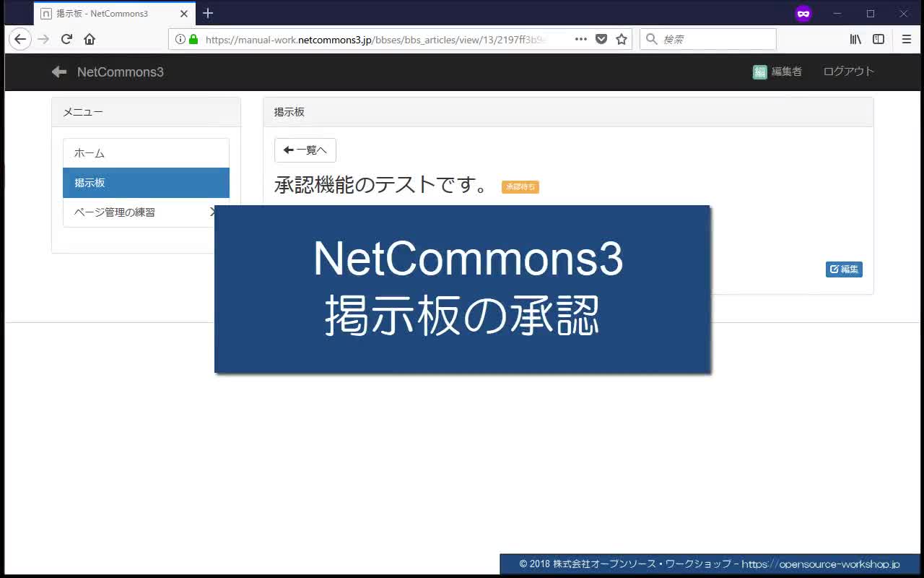Click the 編集 edit button

tap(844, 269)
